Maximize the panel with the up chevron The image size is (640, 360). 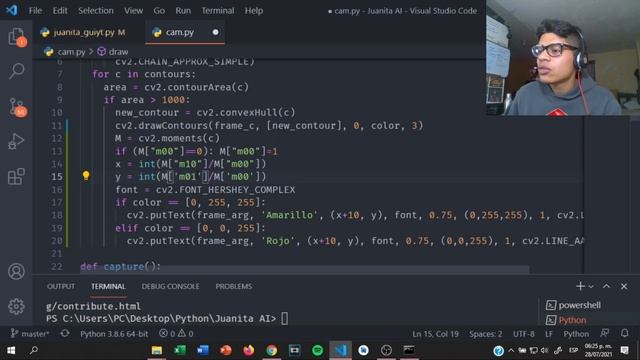tap(607, 286)
